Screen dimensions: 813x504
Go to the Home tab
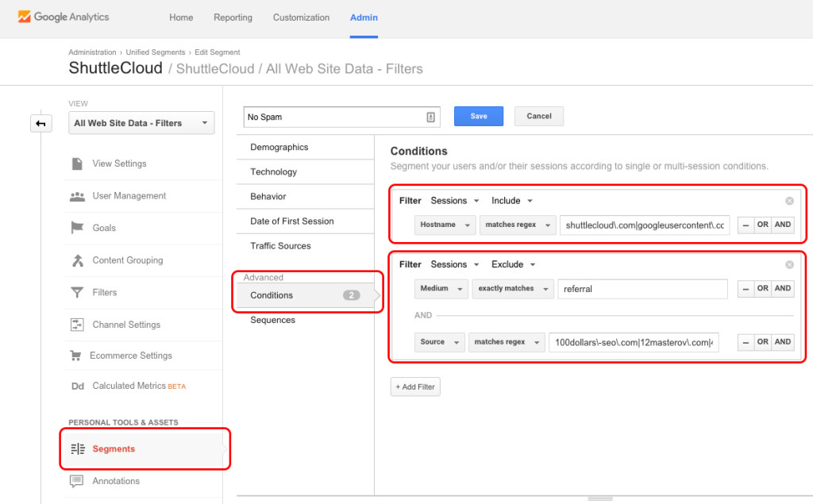click(x=181, y=17)
